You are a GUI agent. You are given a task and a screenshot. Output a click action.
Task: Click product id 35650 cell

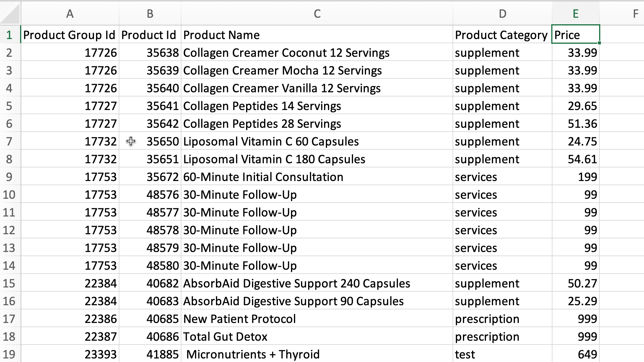point(150,141)
